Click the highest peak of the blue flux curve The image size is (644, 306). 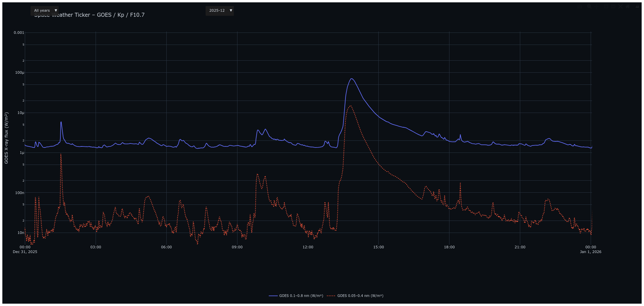tap(351, 79)
